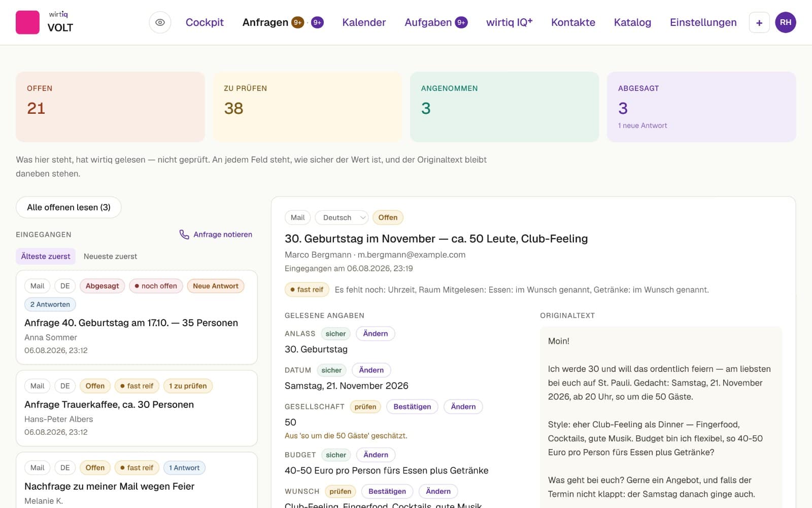Image resolution: width=812 pixels, height=508 pixels.
Task: Open wirtiq IQ+ section
Action: [510, 22]
